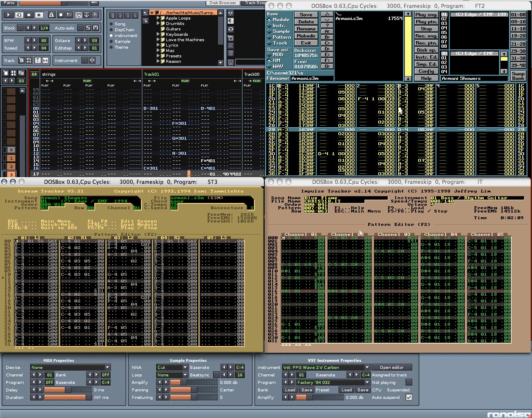
Task: Adjust the sample Panning slider
Action: click(x=193, y=390)
